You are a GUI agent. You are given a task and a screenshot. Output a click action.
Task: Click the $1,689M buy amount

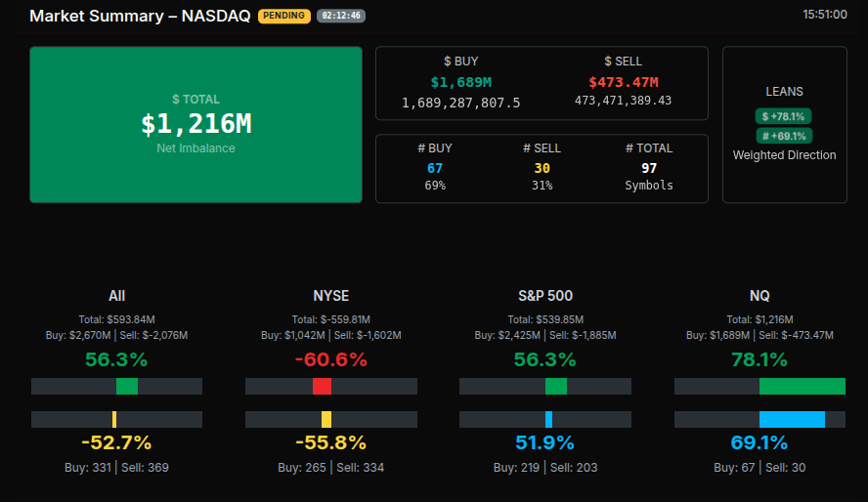(x=460, y=82)
